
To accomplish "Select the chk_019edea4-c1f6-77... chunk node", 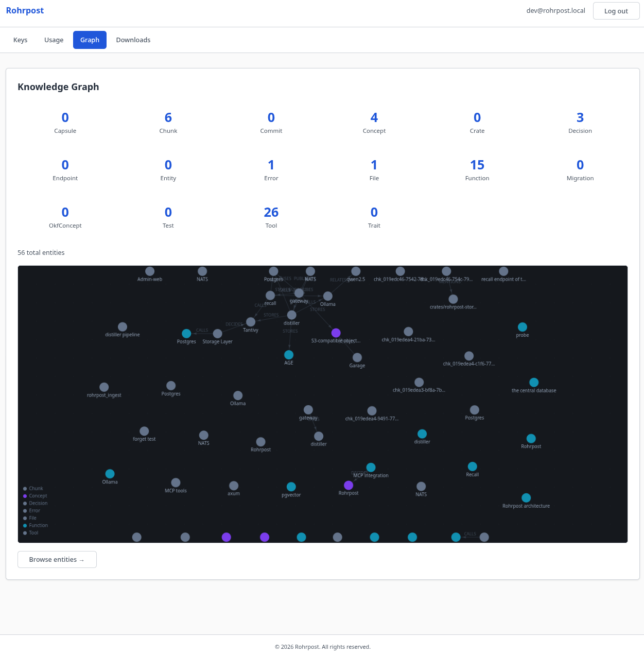I will point(469,356).
